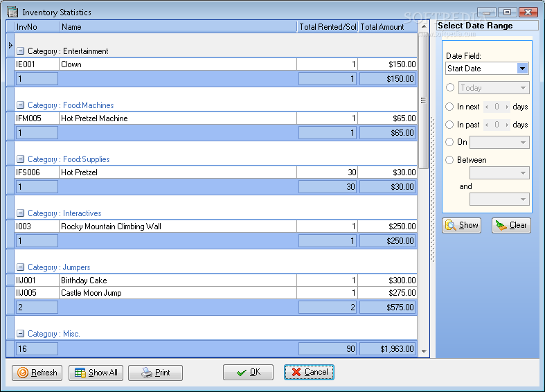Click Show to apply date range
The width and height of the screenshot is (545, 392).
click(x=462, y=225)
